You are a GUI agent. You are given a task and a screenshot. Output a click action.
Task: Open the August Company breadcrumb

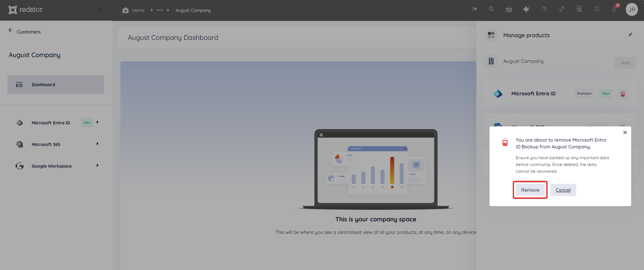coord(193,10)
